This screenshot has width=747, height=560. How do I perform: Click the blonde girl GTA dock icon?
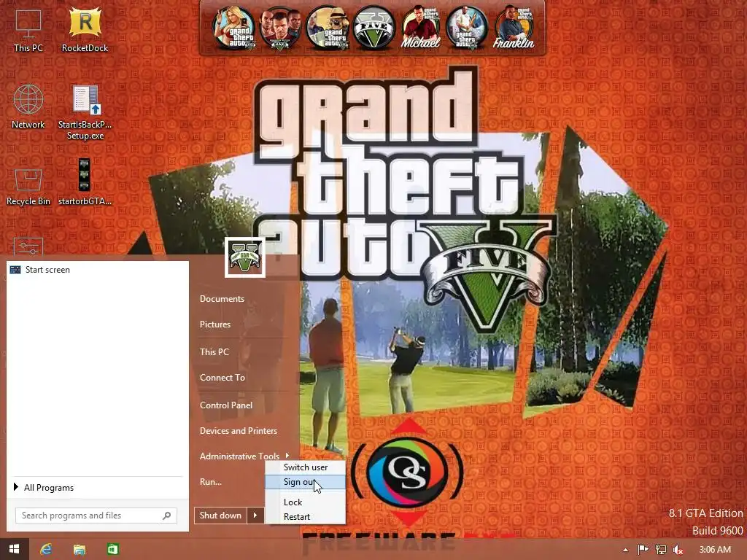(233, 28)
